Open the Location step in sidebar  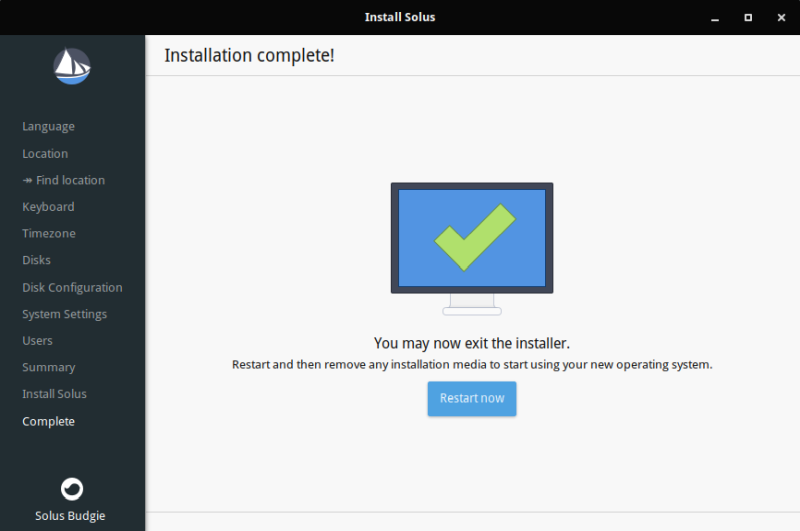[x=45, y=154]
